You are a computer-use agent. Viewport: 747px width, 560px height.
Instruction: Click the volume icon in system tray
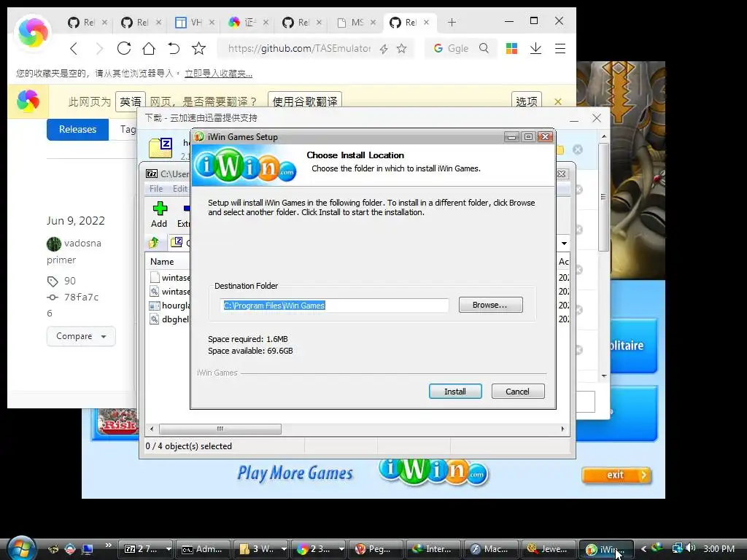click(691, 548)
